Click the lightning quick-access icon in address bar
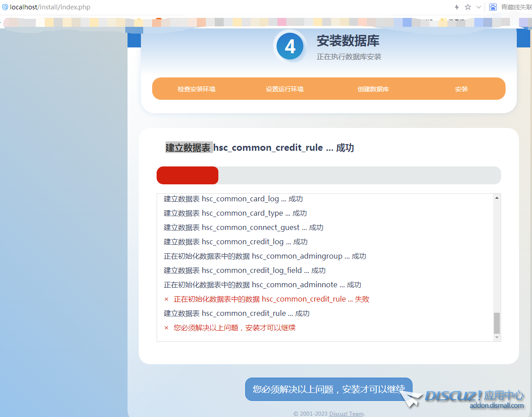 pyautogui.click(x=456, y=7)
